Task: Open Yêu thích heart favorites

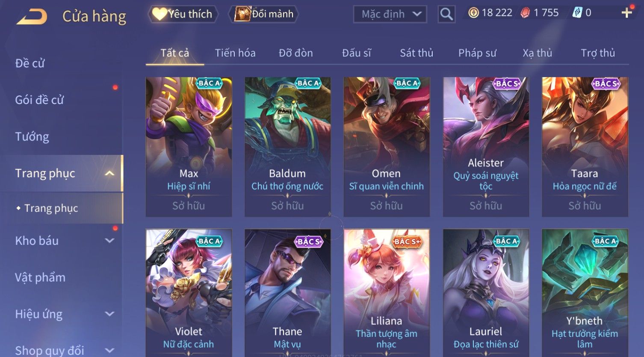Action: click(183, 14)
